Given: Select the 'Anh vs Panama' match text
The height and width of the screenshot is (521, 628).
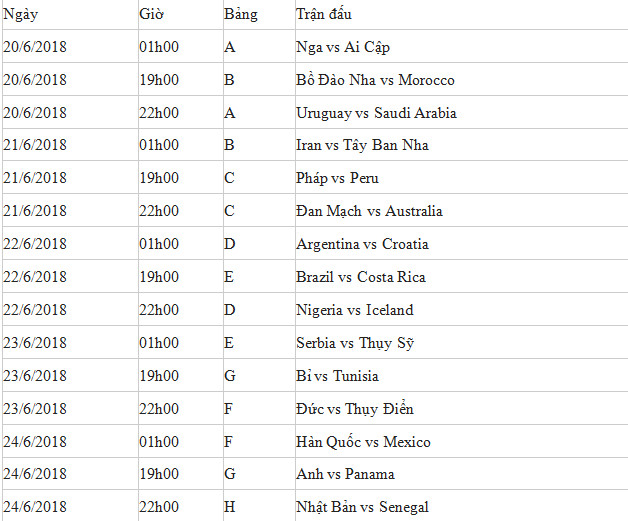Looking at the screenshot, I should pyautogui.click(x=345, y=474).
